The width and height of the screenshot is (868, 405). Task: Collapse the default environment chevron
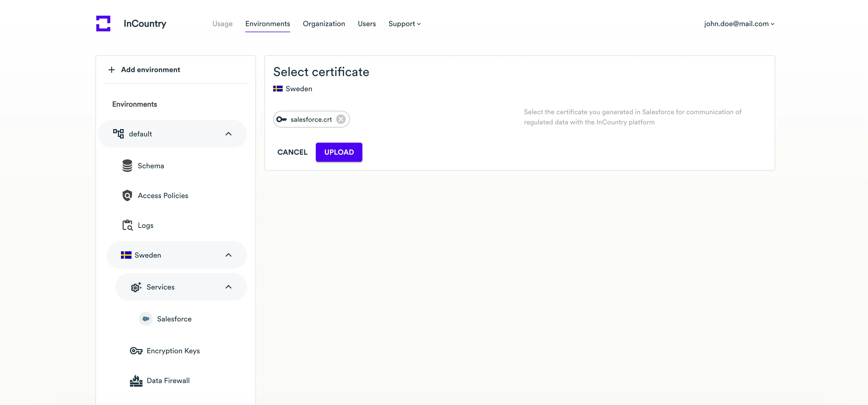(x=229, y=134)
